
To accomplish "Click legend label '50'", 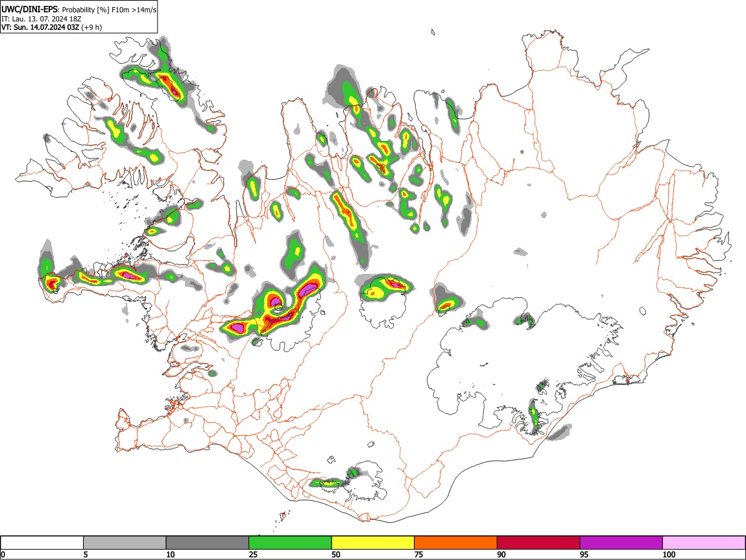I will tap(336, 555).
